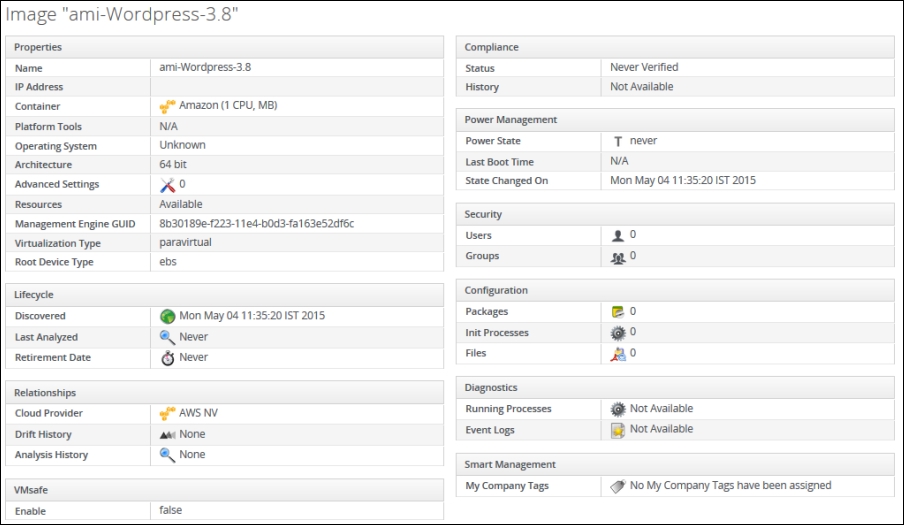Screen dimensions: 904x525
Task: Click the Groups icon under Security
Action: (617, 257)
